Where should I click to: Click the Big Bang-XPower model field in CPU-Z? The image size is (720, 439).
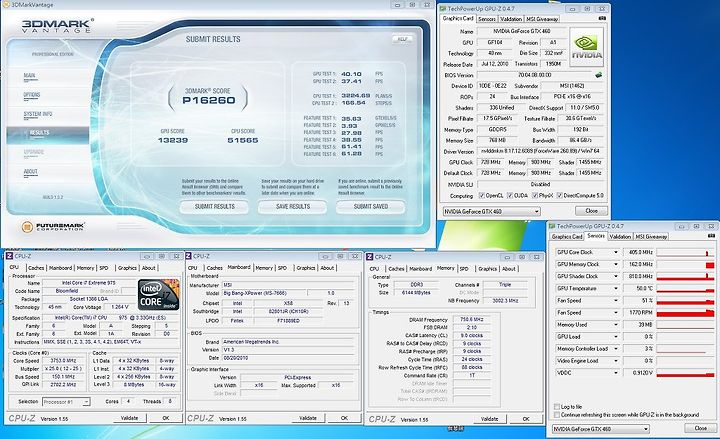(263, 293)
